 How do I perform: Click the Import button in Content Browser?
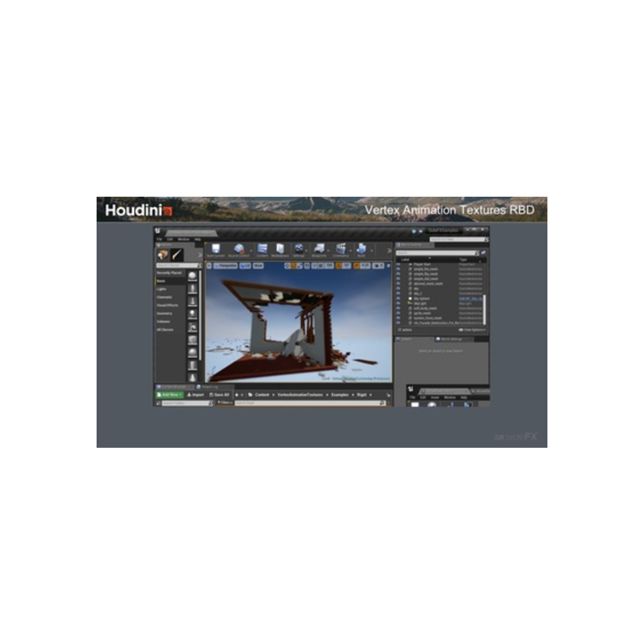pyautogui.click(x=196, y=395)
